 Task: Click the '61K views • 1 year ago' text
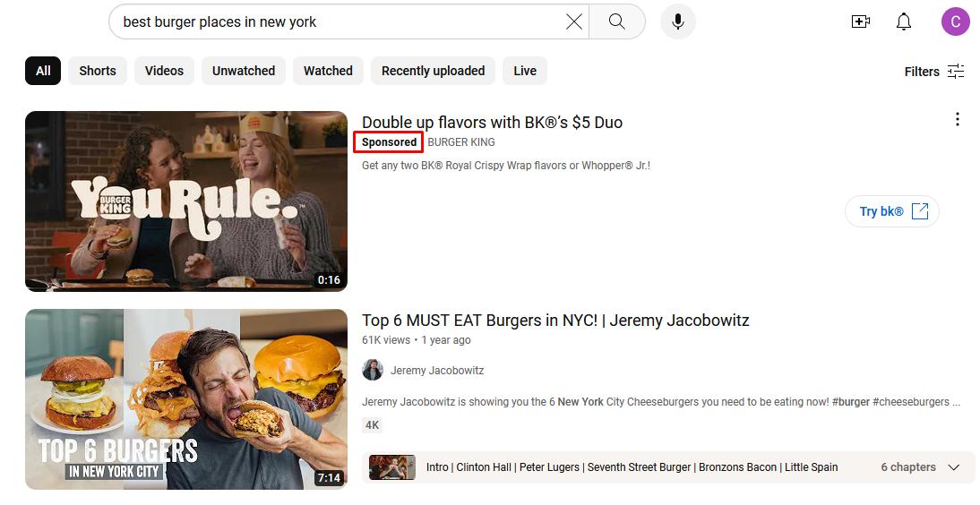click(417, 340)
